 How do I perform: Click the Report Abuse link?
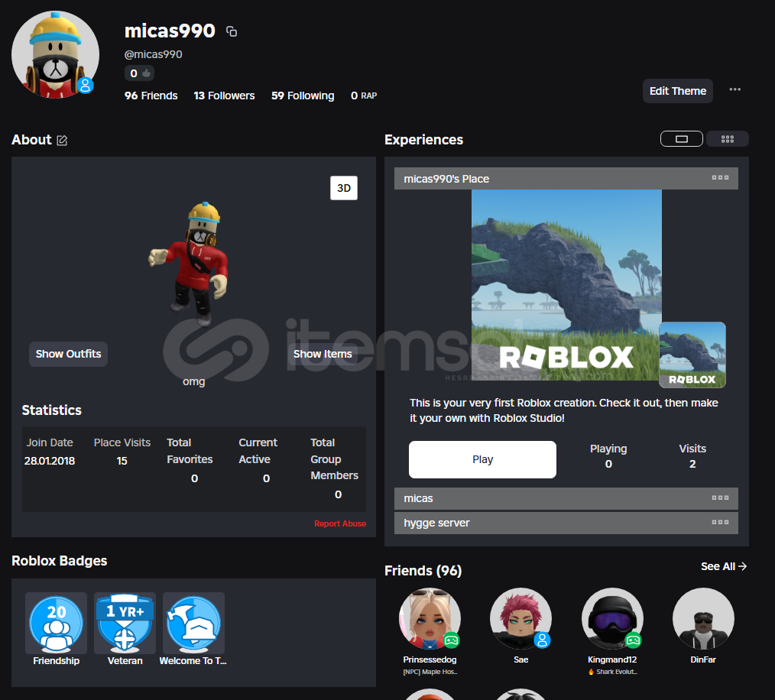pos(340,523)
